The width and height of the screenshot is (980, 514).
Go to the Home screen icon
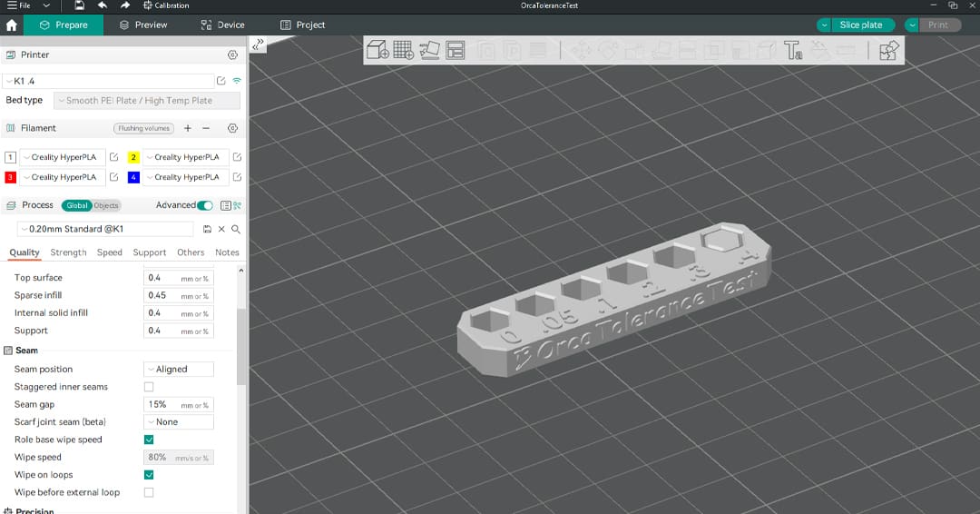(x=11, y=25)
